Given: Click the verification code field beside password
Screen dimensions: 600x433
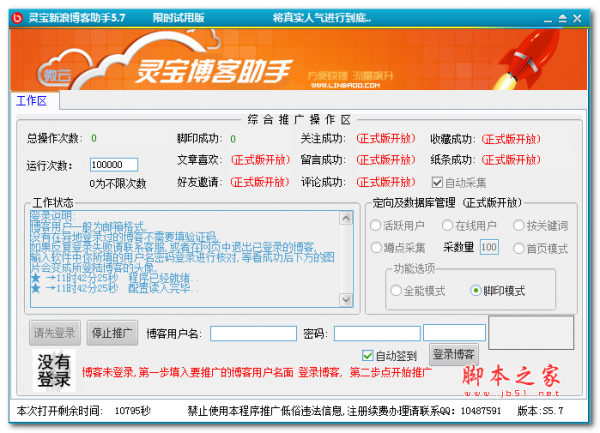Looking at the screenshot, I should [x=454, y=332].
